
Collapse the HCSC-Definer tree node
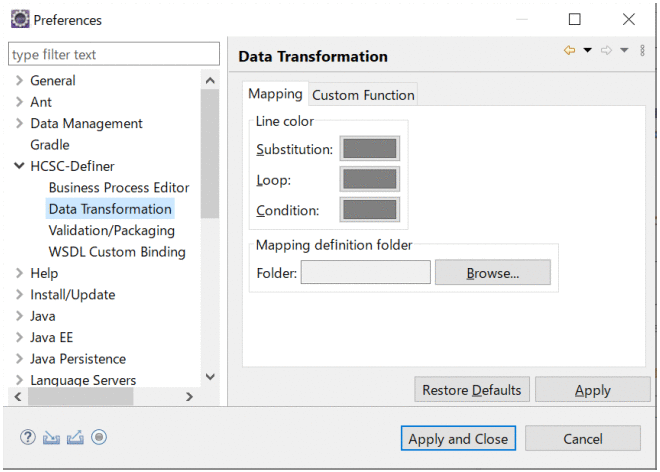click(20, 167)
